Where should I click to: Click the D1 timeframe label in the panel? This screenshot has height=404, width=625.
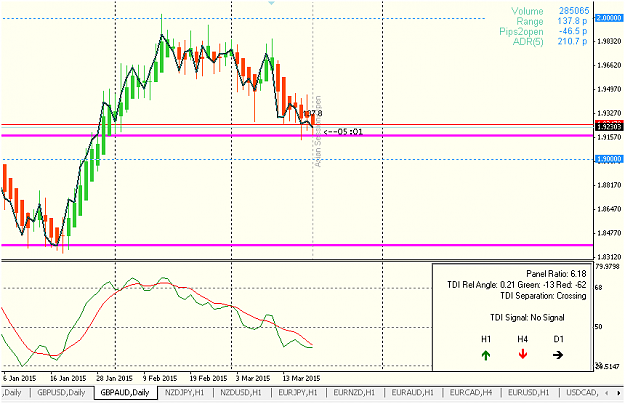(558, 339)
